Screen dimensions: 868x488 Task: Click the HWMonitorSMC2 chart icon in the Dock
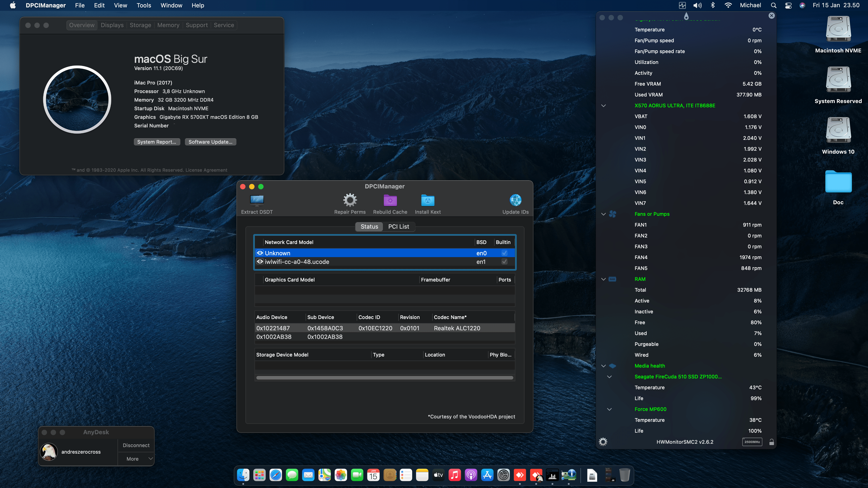tap(552, 475)
